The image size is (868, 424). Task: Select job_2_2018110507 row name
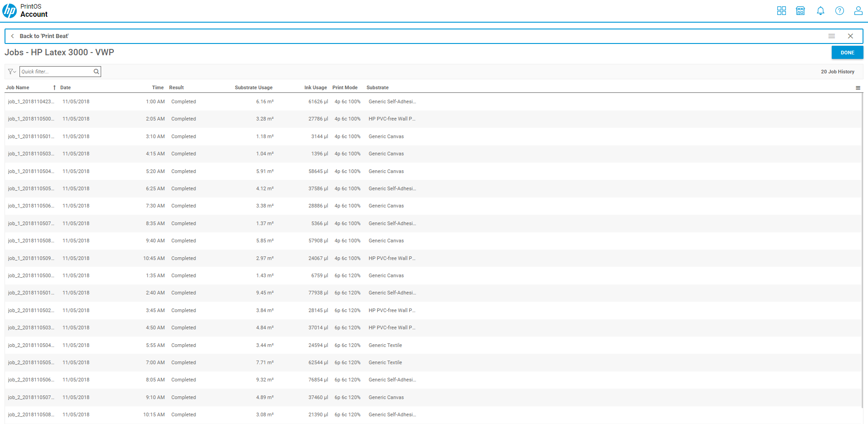point(31,398)
